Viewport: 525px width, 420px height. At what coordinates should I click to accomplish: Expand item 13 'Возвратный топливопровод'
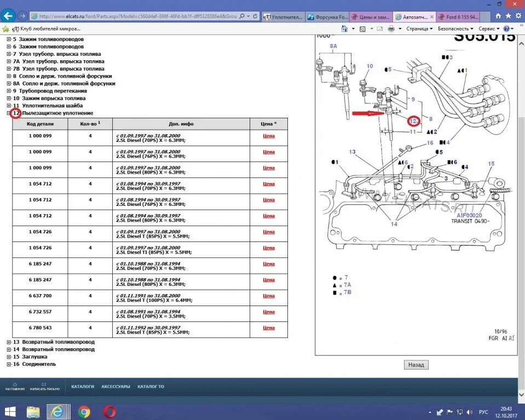pyautogui.click(x=9, y=342)
